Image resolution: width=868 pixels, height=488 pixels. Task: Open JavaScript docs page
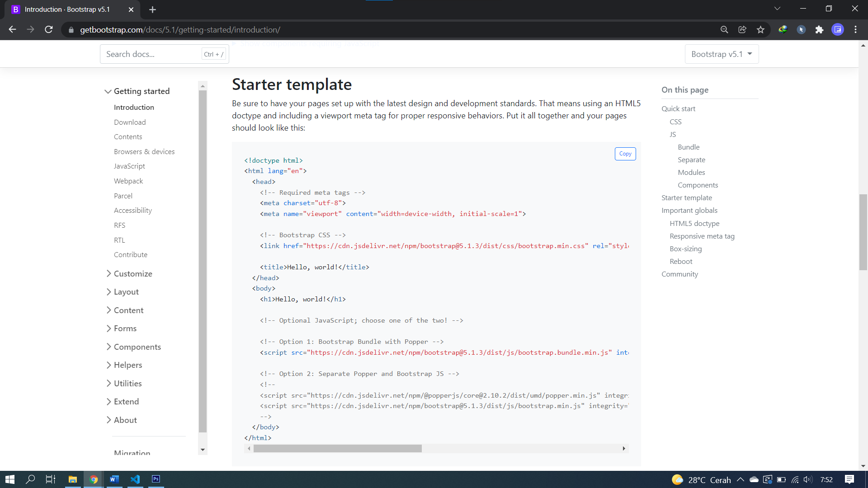pyautogui.click(x=129, y=166)
